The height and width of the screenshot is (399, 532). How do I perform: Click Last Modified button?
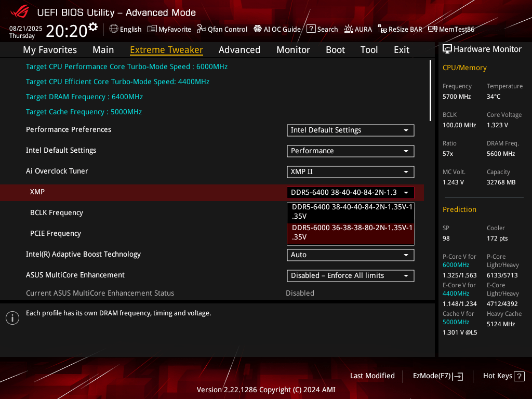point(372,376)
